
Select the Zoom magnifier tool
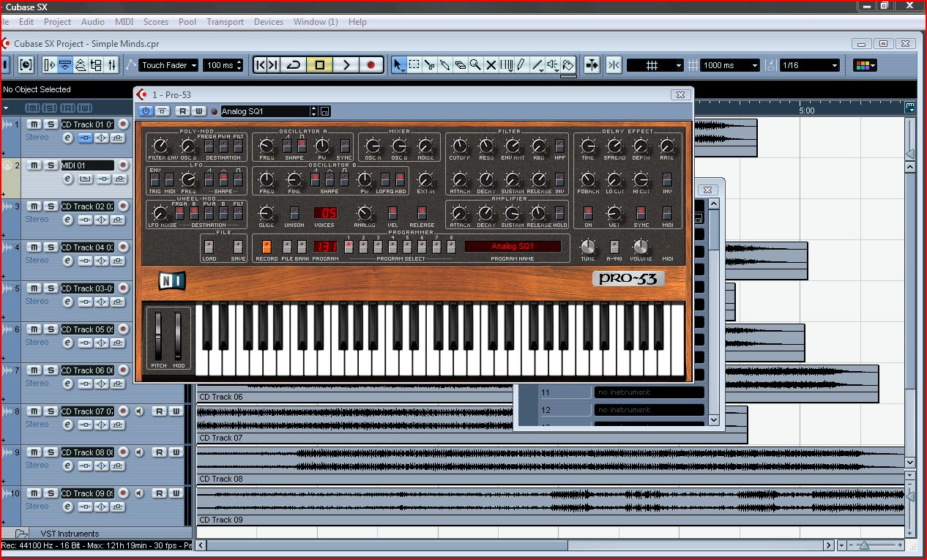[475, 65]
